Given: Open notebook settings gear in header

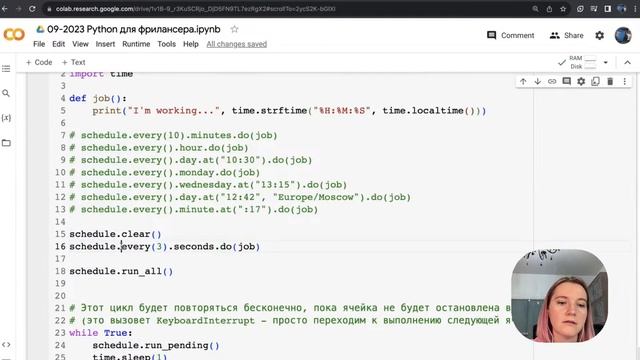Looking at the screenshot, I should (x=599, y=36).
